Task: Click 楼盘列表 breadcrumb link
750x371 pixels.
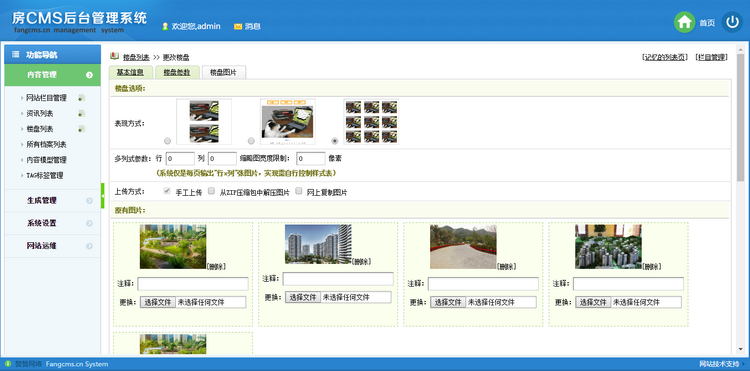Action: [136, 57]
